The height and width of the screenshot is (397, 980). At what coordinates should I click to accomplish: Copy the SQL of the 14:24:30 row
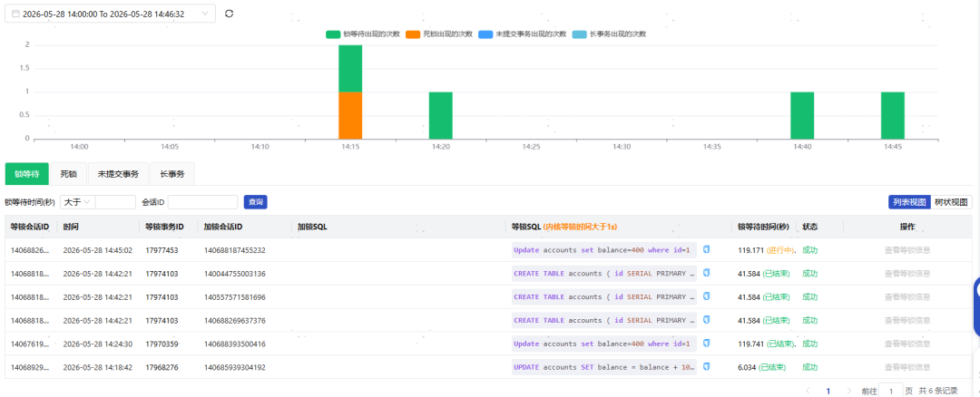click(707, 344)
